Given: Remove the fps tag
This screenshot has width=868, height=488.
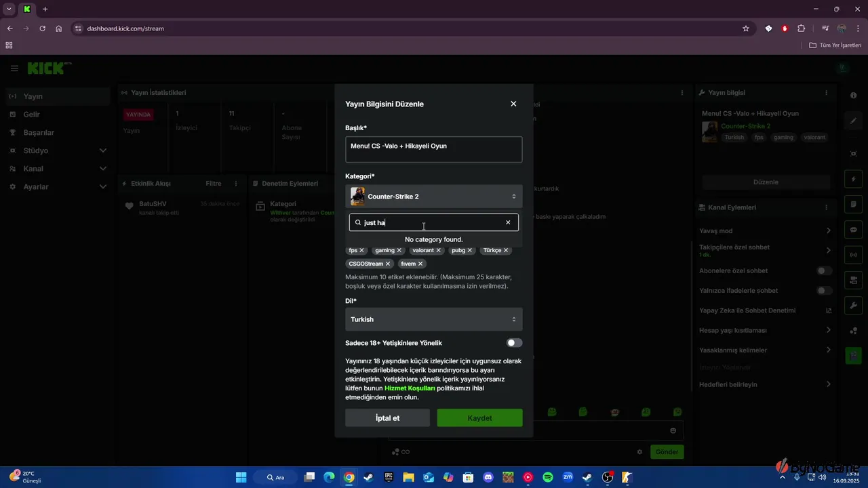Looking at the screenshot, I should [x=362, y=250].
